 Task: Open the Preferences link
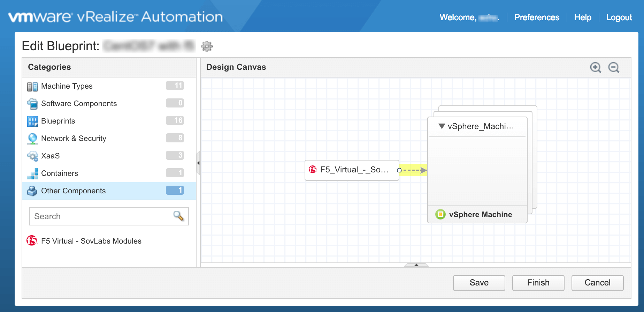tap(537, 17)
